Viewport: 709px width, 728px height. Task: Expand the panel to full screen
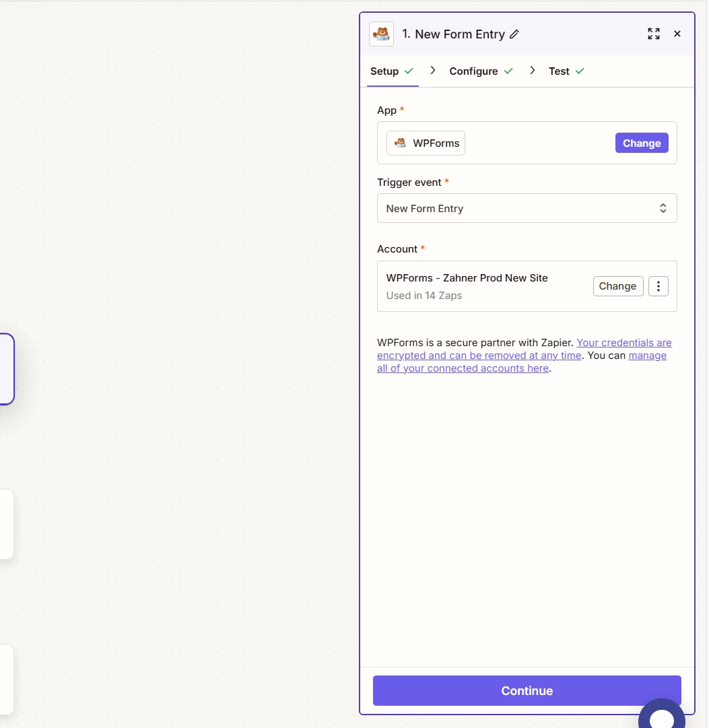pyautogui.click(x=654, y=34)
